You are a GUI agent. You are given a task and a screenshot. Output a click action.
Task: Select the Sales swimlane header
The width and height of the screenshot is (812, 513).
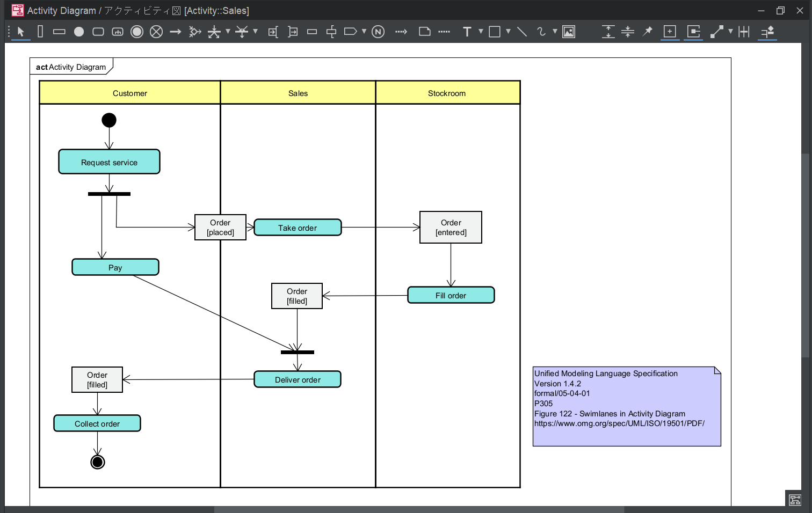[x=298, y=93]
